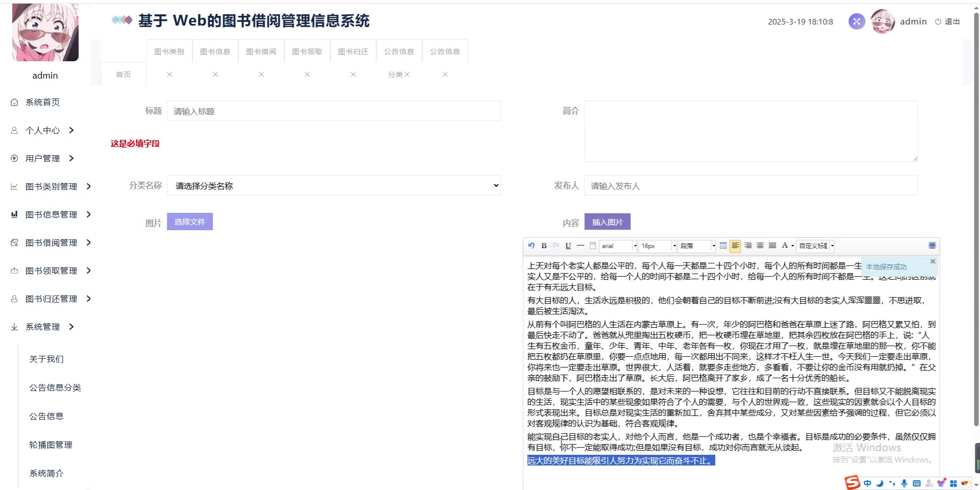Click the 插入图片 button

click(x=607, y=222)
